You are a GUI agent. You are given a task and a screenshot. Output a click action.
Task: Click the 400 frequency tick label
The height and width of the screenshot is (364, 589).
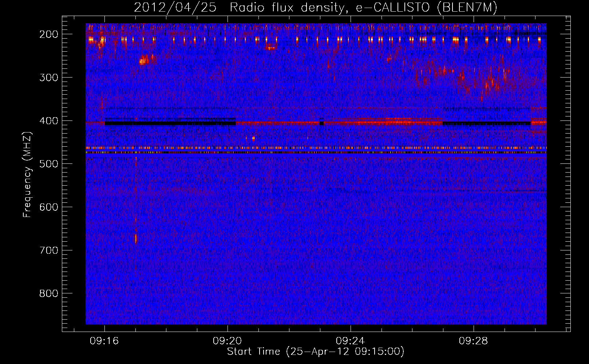pos(49,121)
